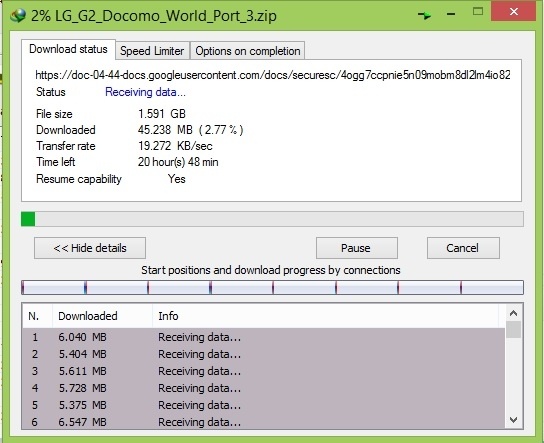Pause the current download

click(357, 248)
